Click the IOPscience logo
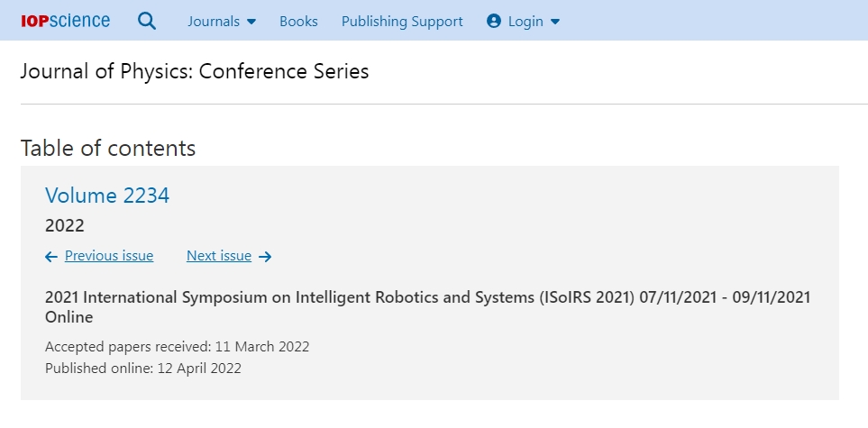Viewport: 868px width, 428px height. pyautogui.click(x=65, y=21)
